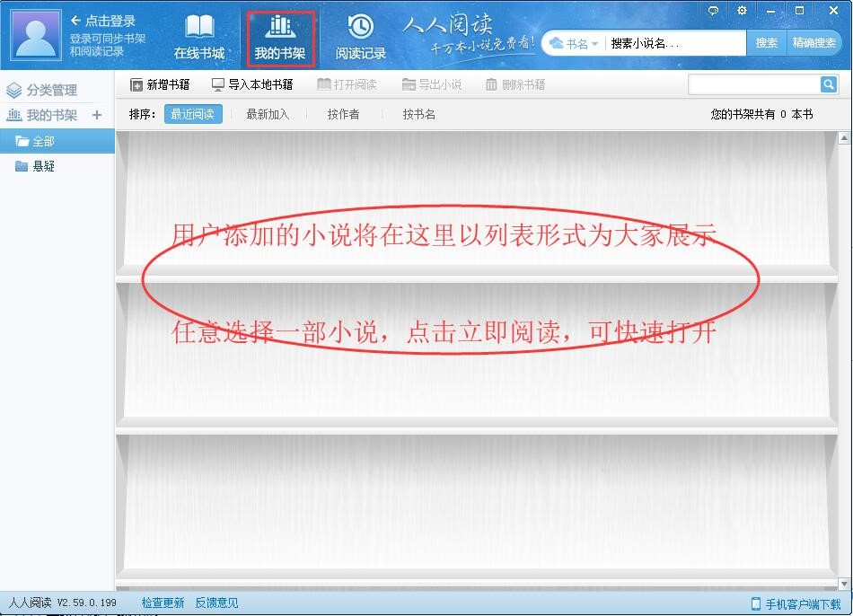
Task: Close the 人人阅读 window
Action: 833,11
